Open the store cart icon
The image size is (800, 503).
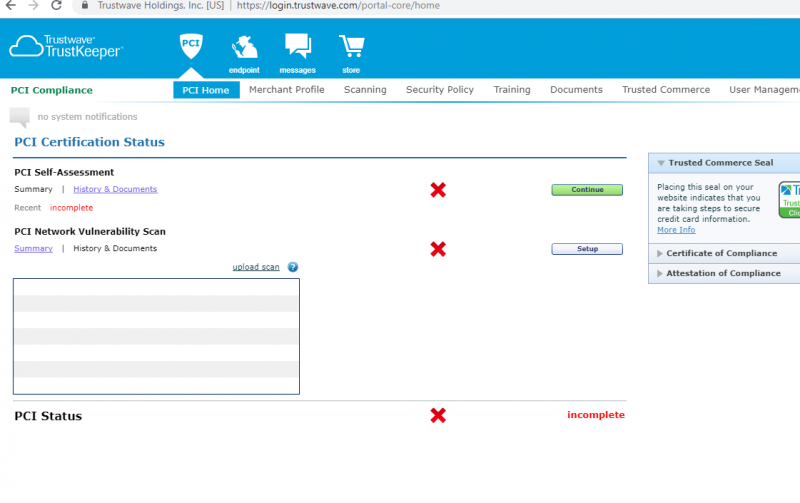[352, 54]
